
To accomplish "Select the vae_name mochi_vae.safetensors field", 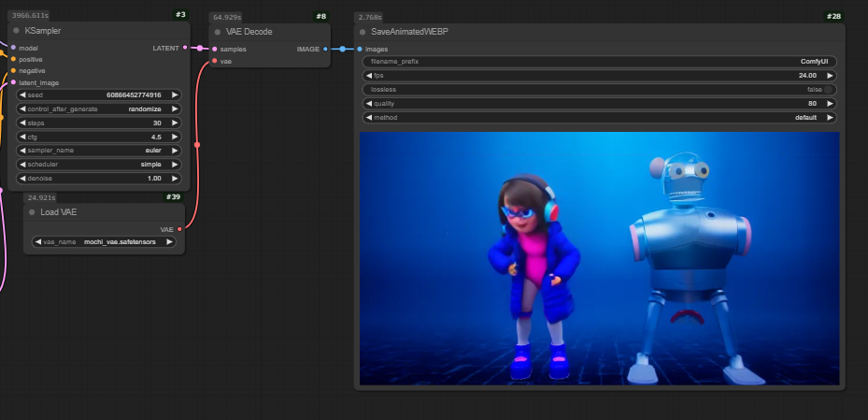I will tap(104, 241).
